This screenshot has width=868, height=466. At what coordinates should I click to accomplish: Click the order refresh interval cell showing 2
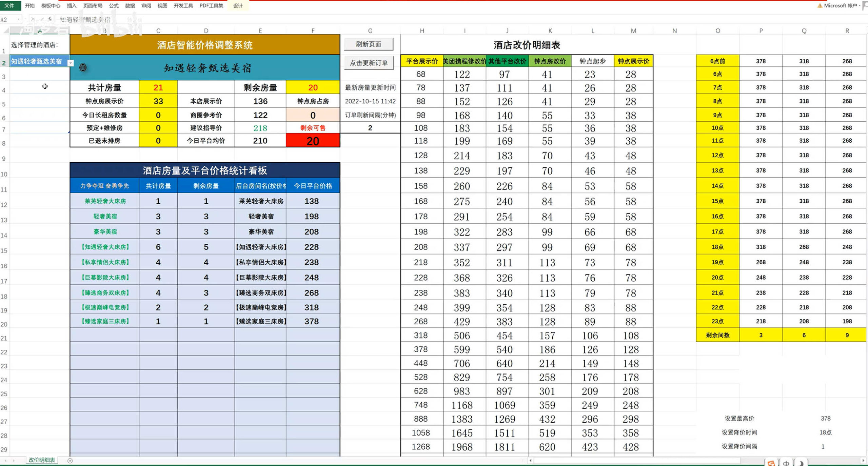370,128
